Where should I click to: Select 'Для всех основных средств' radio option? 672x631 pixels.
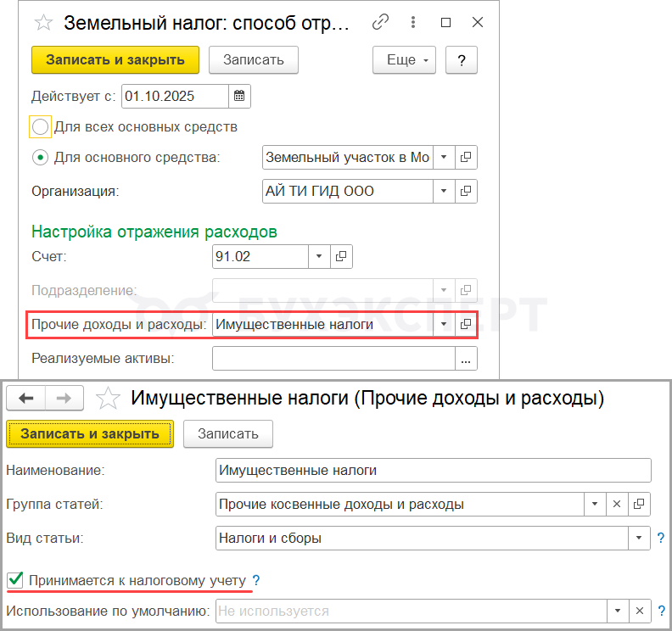coord(40,127)
